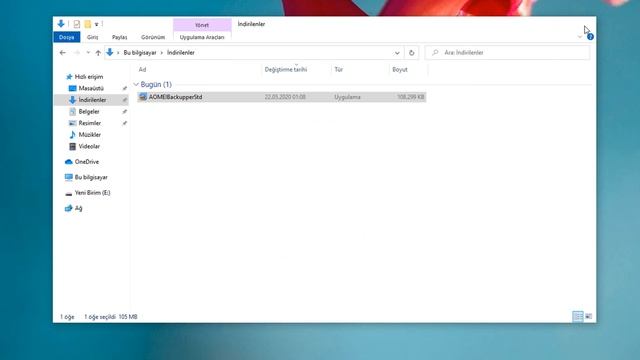Click the pin icon beside Resimler

point(125,123)
